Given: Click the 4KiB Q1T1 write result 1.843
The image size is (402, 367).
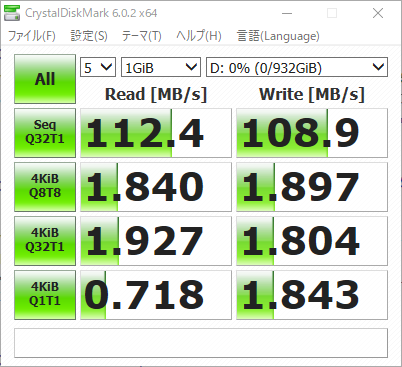Looking at the screenshot, I should [312, 295].
